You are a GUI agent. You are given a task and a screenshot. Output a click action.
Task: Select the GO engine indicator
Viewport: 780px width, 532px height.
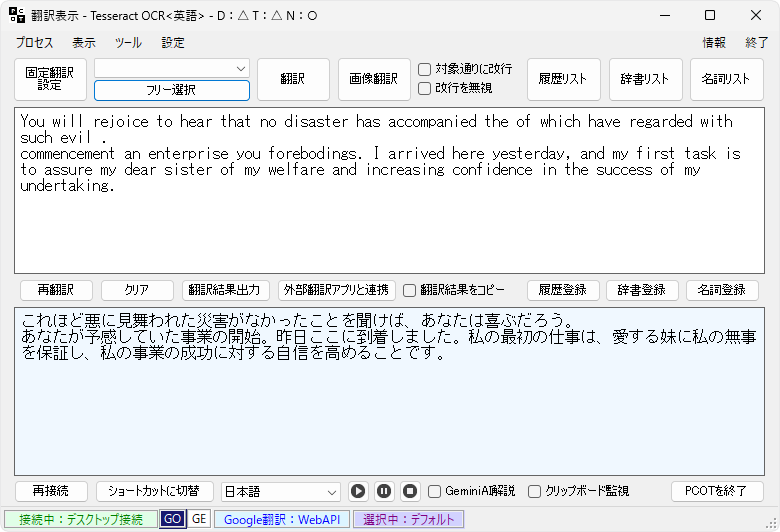point(172,519)
